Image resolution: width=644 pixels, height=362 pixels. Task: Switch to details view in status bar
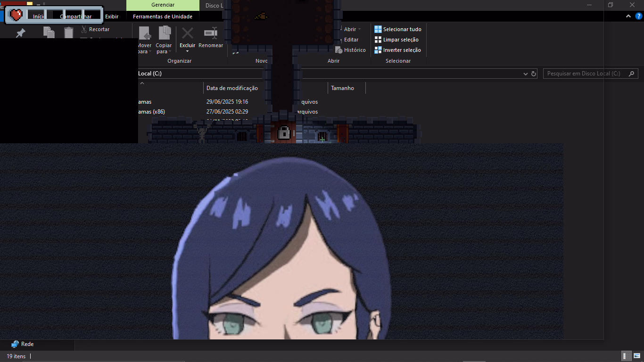tap(627, 356)
